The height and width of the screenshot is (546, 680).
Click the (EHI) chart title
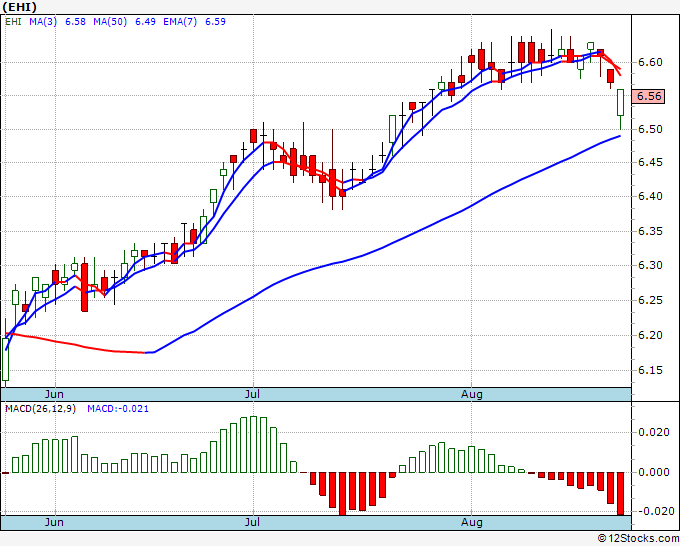[x=20, y=7]
